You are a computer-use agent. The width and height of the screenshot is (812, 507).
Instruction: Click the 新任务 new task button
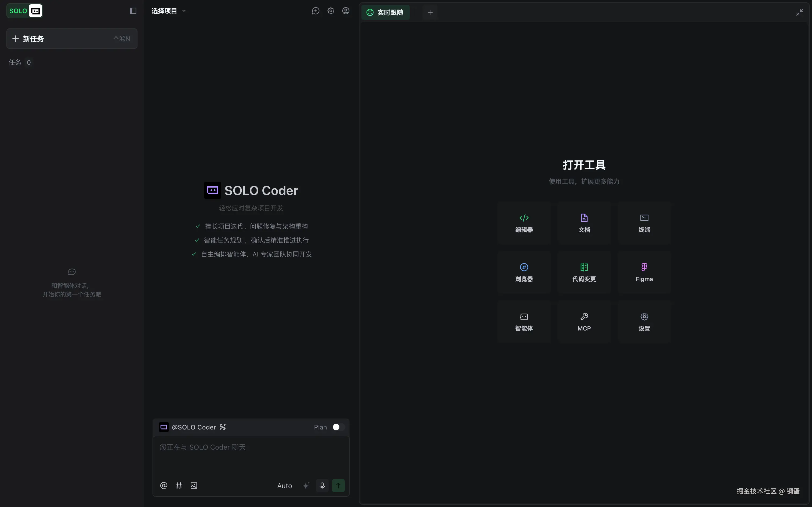point(72,39)
